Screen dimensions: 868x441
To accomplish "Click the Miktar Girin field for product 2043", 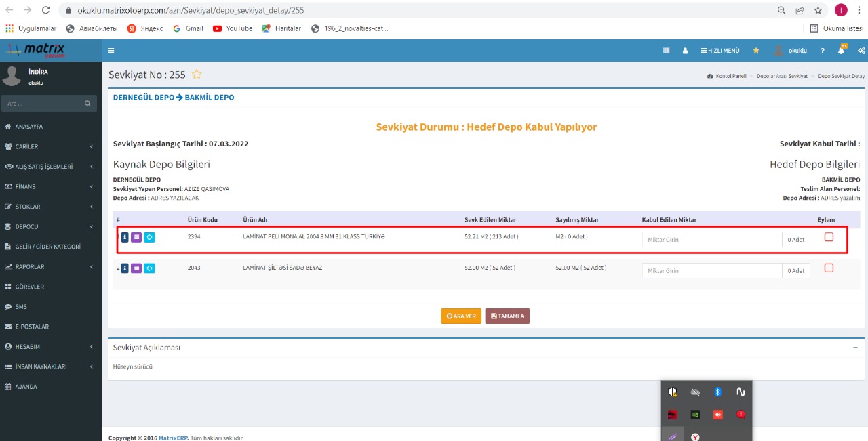I will pyautogui.click(x=711, y=271).
